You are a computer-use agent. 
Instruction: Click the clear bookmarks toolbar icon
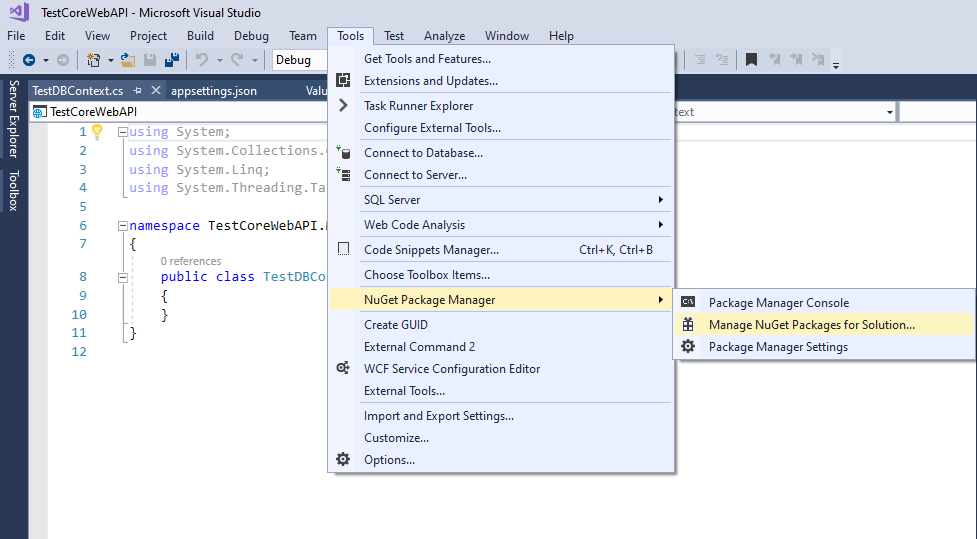pos(818,60)
